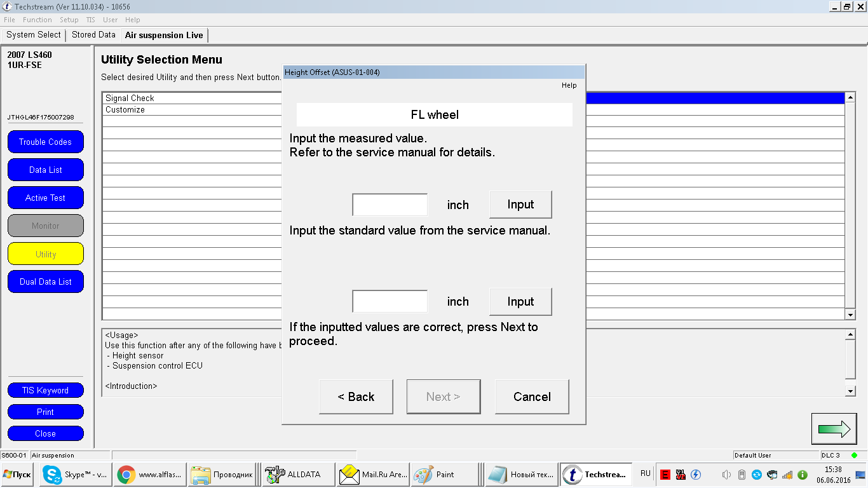Open the Data List view

[46, 170]
